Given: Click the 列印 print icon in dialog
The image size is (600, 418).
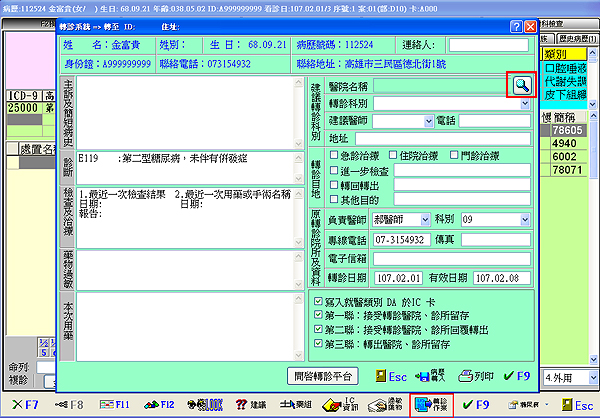Looking at the screenshot, I should (x=473, y=377).
